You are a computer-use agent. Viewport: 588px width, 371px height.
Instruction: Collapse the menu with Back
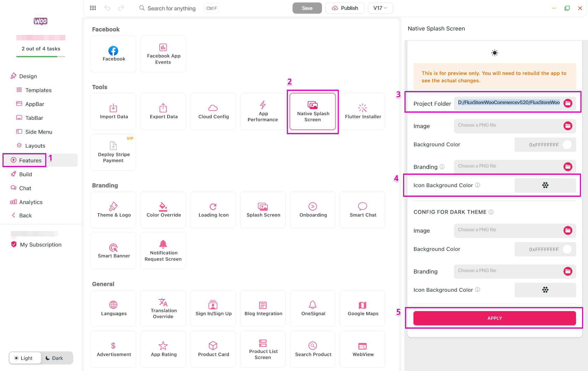(25, 215)
